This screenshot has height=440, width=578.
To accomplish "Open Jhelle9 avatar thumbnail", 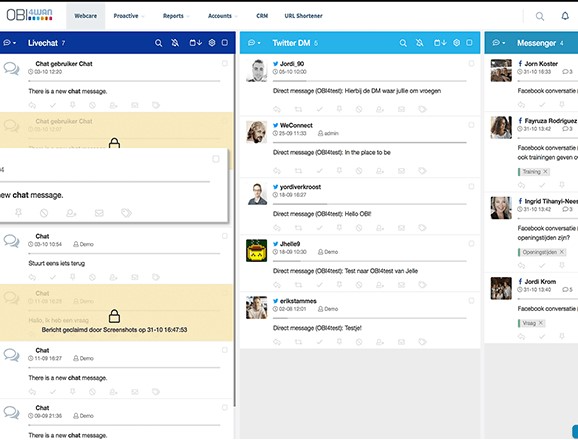I will point(256,251).
